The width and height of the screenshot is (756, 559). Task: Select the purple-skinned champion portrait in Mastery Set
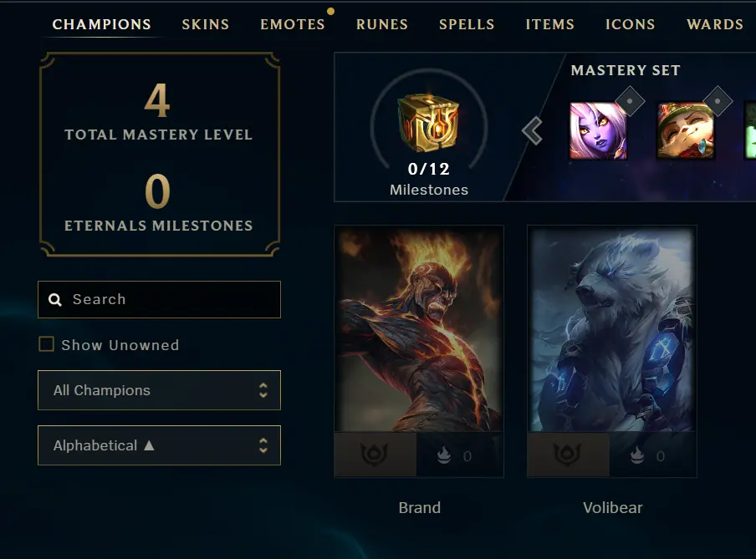pyautogui.click(x=598, y=130)
